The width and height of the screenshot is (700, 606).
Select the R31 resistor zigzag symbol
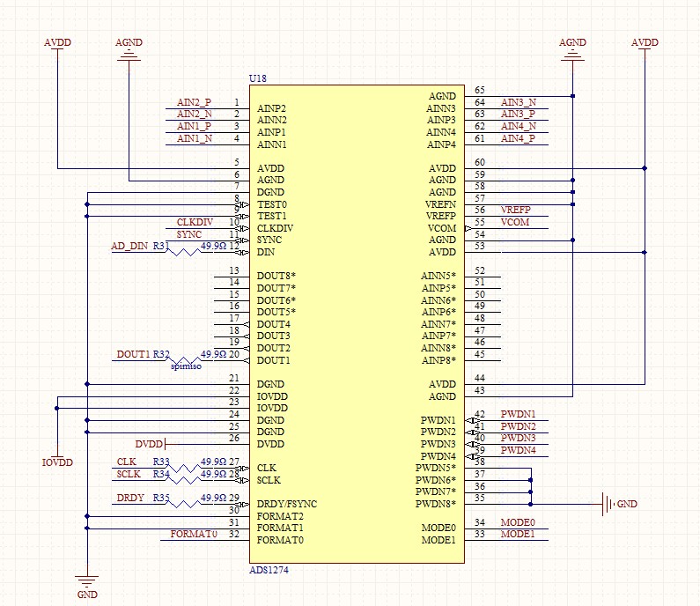tap(184, 252)
